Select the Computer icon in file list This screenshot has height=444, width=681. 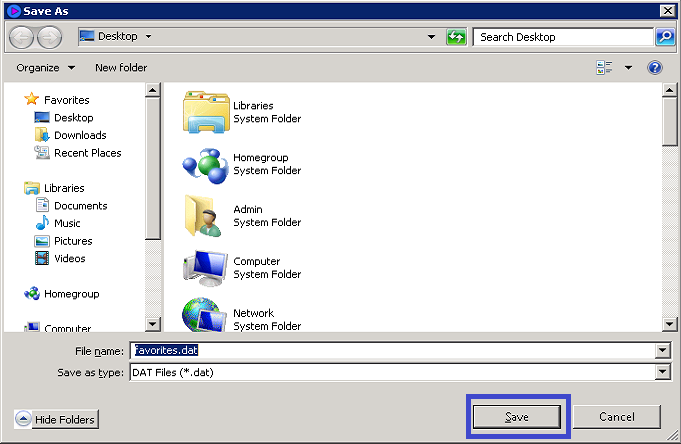tap(206, 268)
